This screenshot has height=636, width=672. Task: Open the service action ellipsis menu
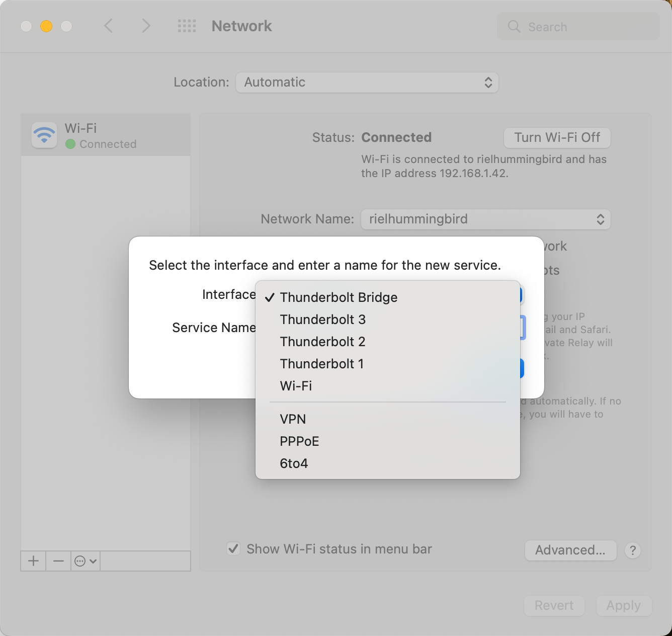[86, 561]
